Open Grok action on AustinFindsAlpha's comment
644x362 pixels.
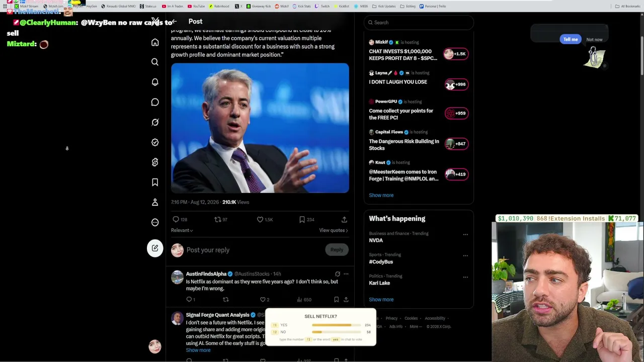tap(338, 274)
